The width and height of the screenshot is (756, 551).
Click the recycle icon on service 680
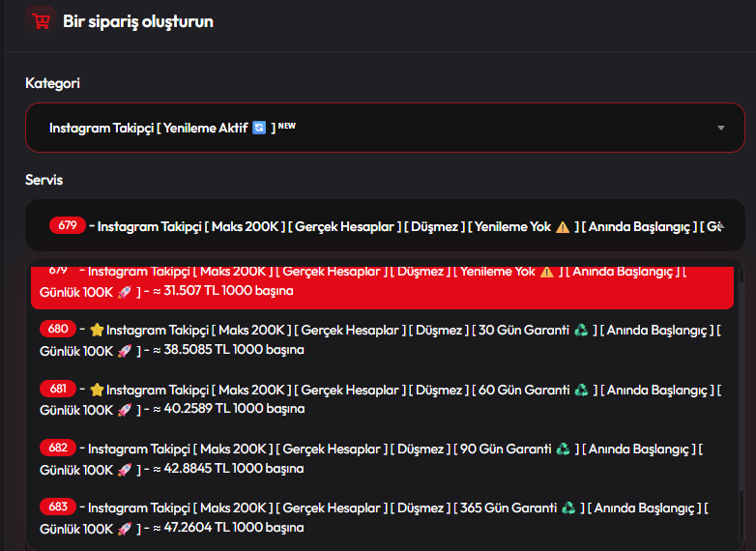tap(581, 331)
